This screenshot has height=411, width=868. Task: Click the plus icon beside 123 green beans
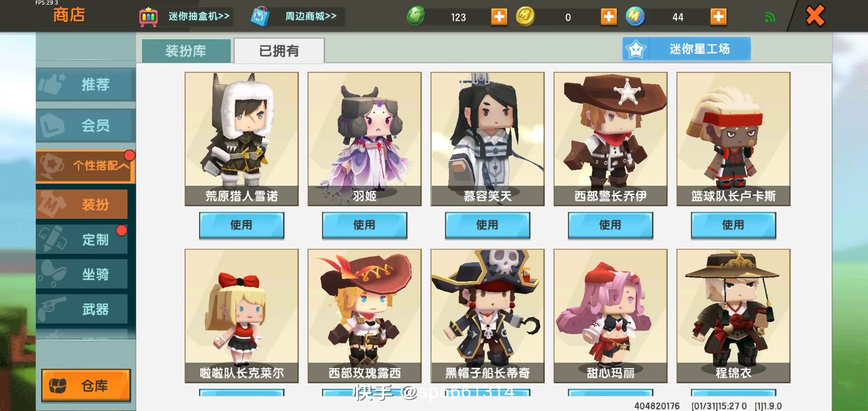[x=499, y=17]
